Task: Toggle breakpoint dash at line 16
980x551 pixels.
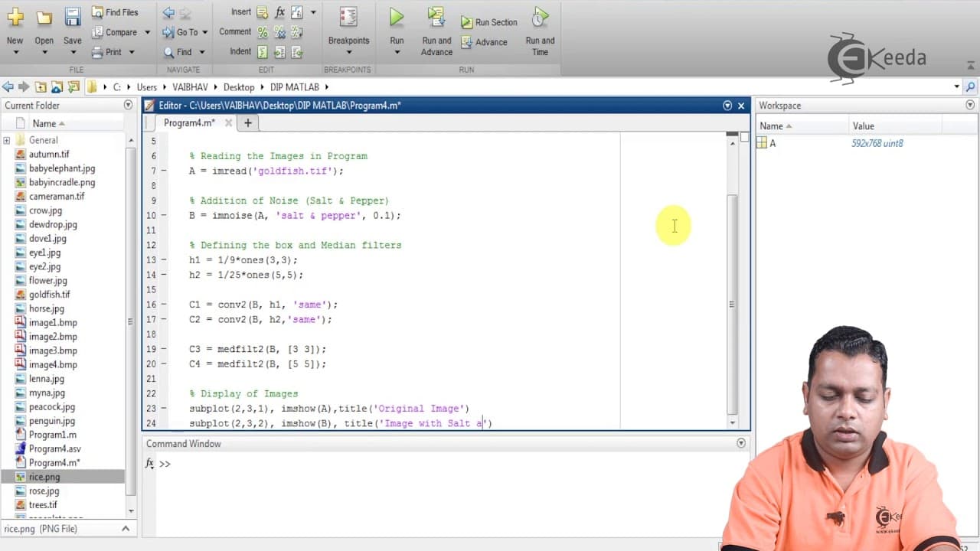Action: pos(163,305)
